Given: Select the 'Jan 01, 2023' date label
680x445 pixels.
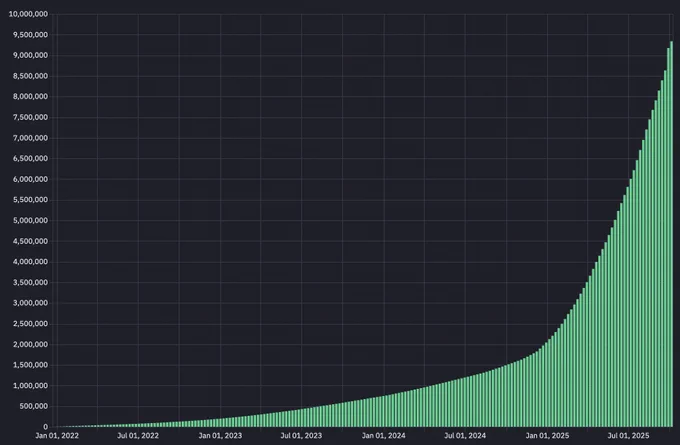Looking at the screenshot, I should coord(221,436).
